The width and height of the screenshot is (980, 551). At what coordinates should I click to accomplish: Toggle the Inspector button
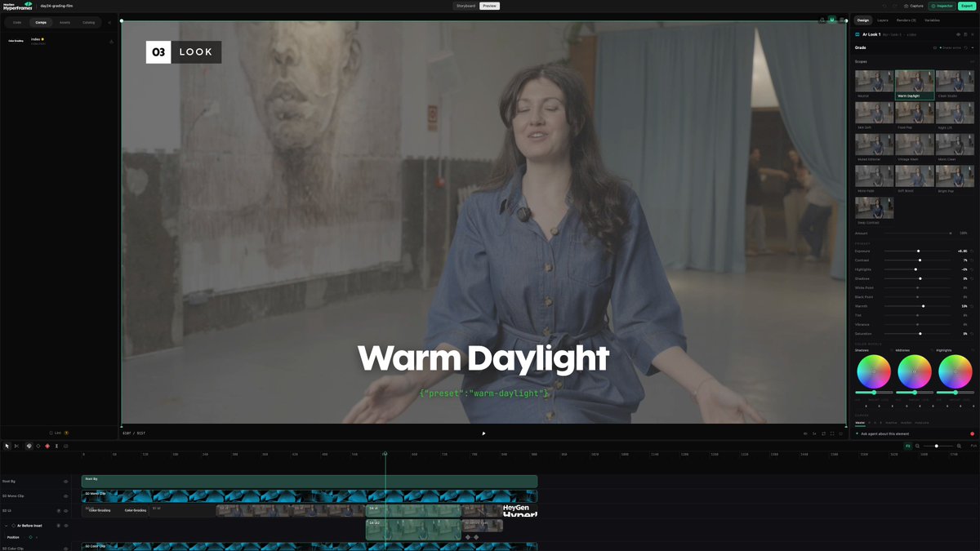[942, 6]
